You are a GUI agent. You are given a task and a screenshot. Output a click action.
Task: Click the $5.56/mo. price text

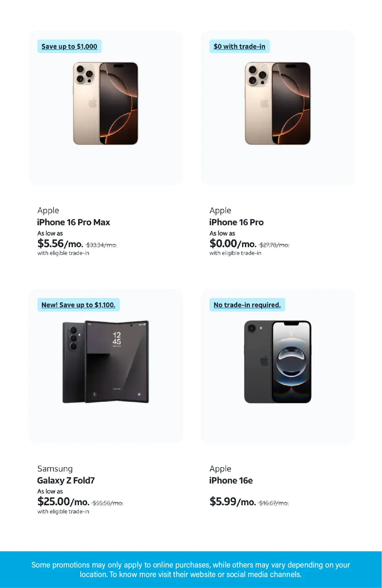pyautogui.click(x=60, y=244)
